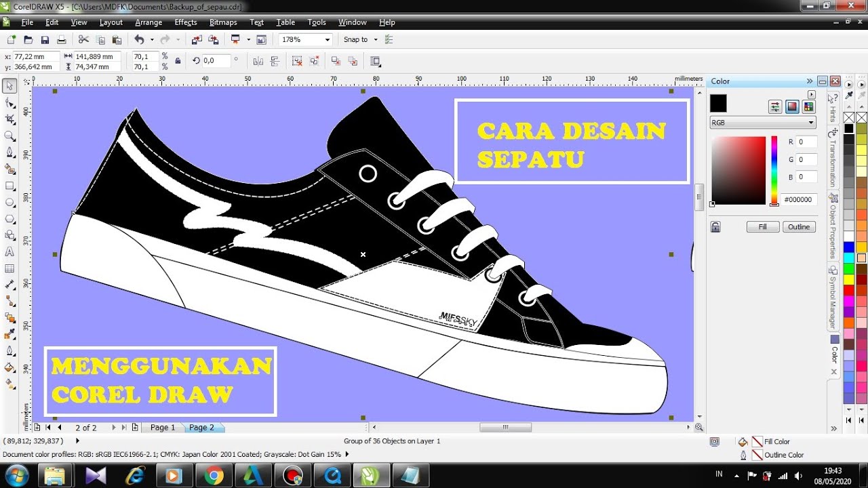Select the Blend interactive tool
Screen dimensions: 868x488
[9, 318]
